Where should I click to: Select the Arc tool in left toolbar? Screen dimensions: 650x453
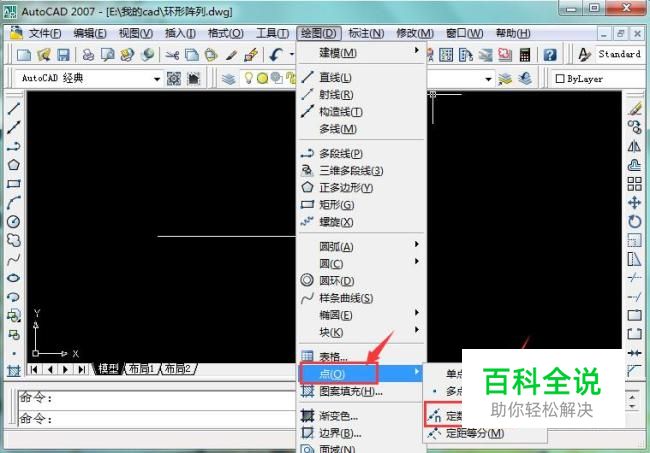14,203
